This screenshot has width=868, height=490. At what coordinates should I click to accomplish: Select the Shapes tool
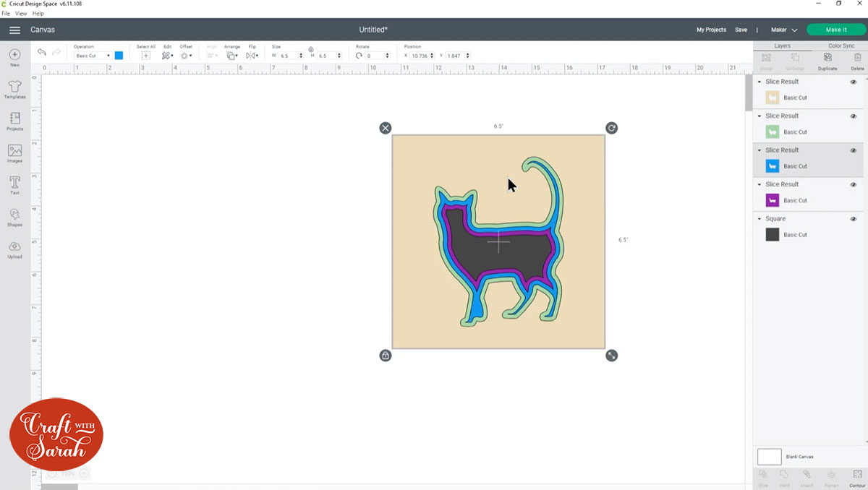[14, 217]
